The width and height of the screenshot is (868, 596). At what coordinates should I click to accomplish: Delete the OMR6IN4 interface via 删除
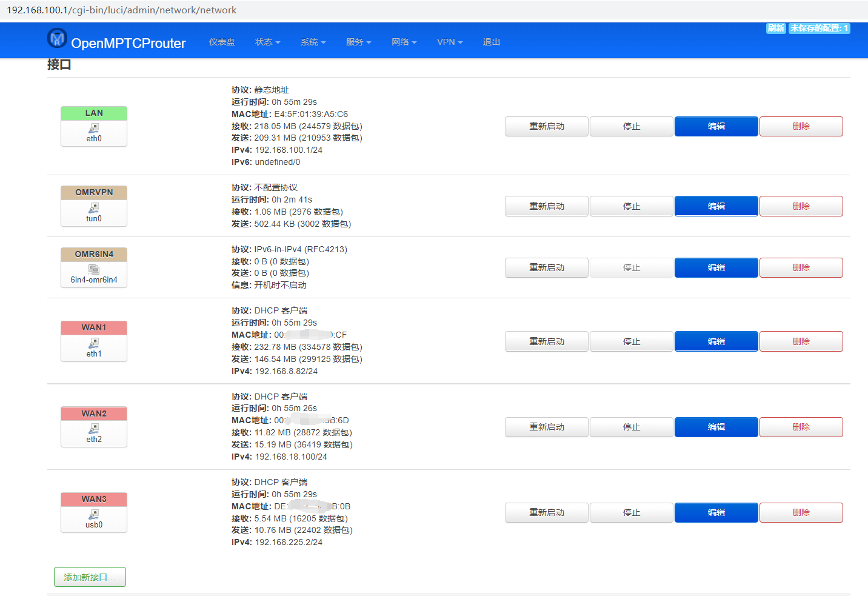pyautogui.click(x=801, y=267)
